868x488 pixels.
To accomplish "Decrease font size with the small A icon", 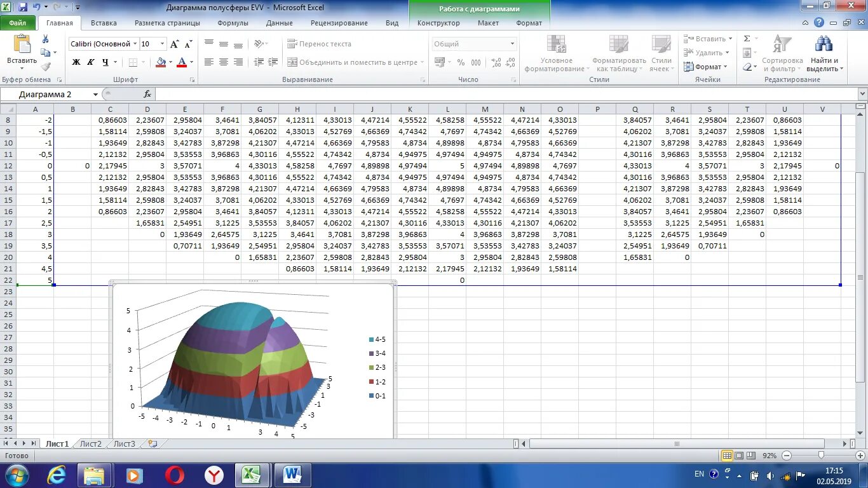I will (x=188, y=44).
